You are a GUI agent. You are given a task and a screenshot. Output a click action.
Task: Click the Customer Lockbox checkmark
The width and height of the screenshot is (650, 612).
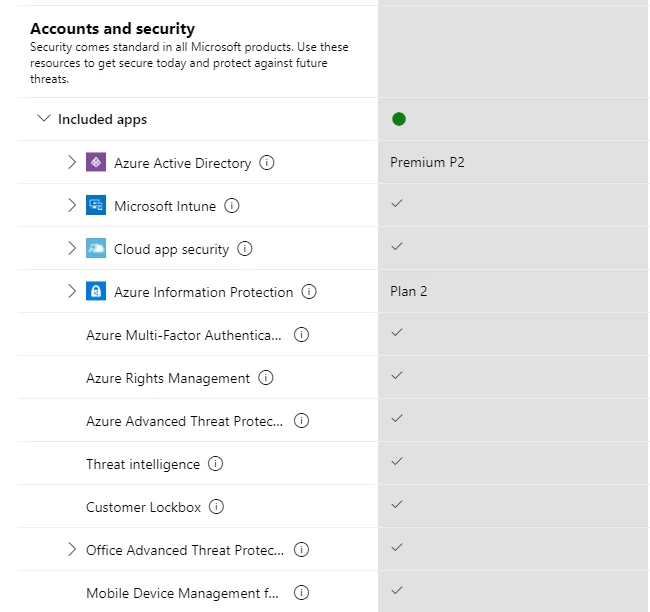click(397, 505)
